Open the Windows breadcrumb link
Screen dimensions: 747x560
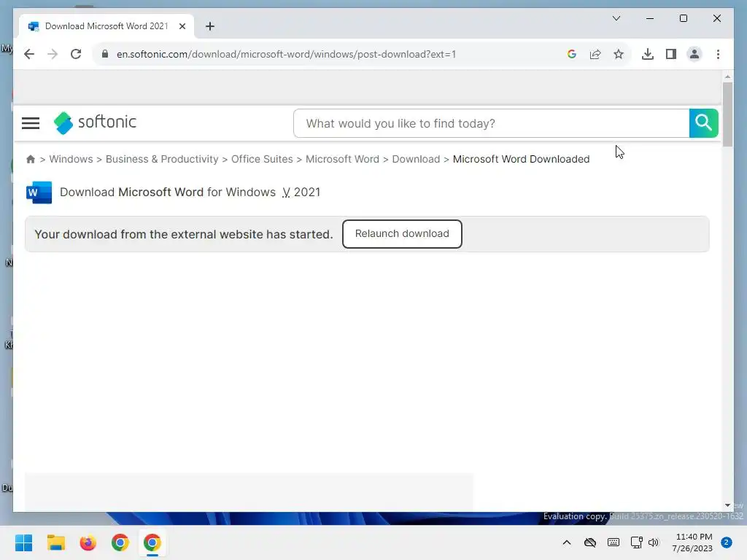point(71,159)
